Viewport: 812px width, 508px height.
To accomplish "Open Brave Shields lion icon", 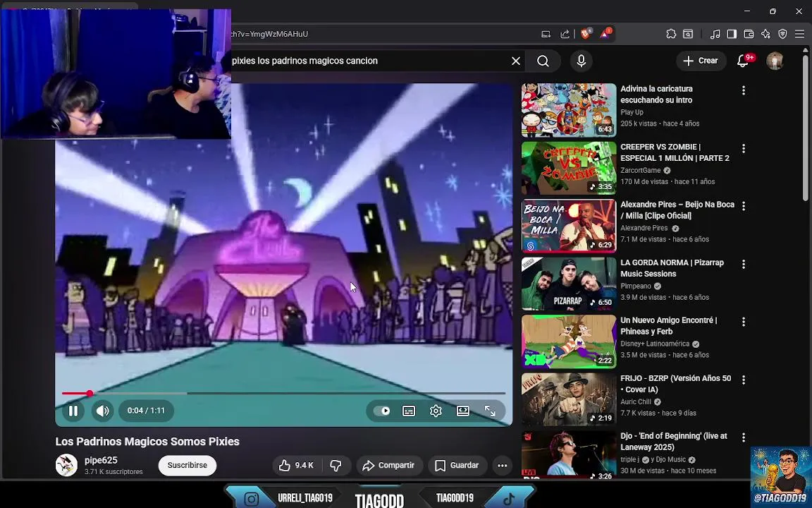I will click(x=586, y=34).
